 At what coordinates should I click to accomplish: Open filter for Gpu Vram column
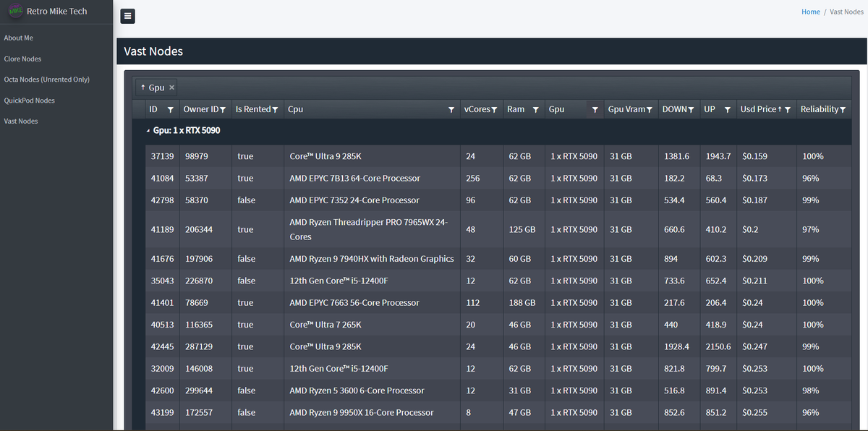650,110
